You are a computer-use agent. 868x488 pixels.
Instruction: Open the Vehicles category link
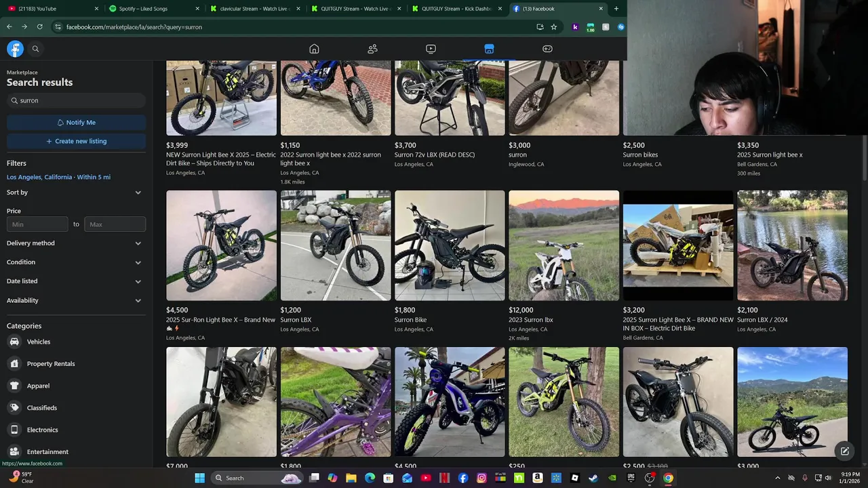39,342
